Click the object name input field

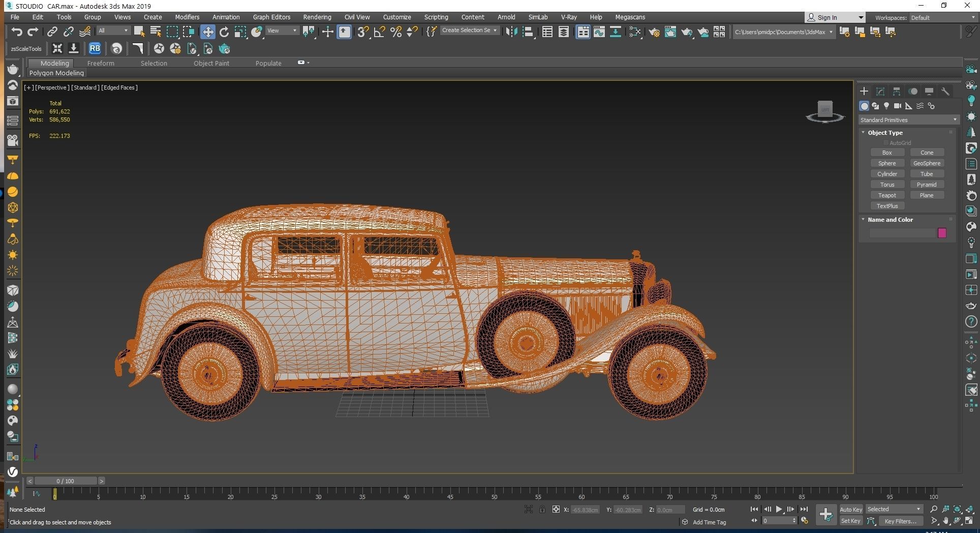click(903, 233)
